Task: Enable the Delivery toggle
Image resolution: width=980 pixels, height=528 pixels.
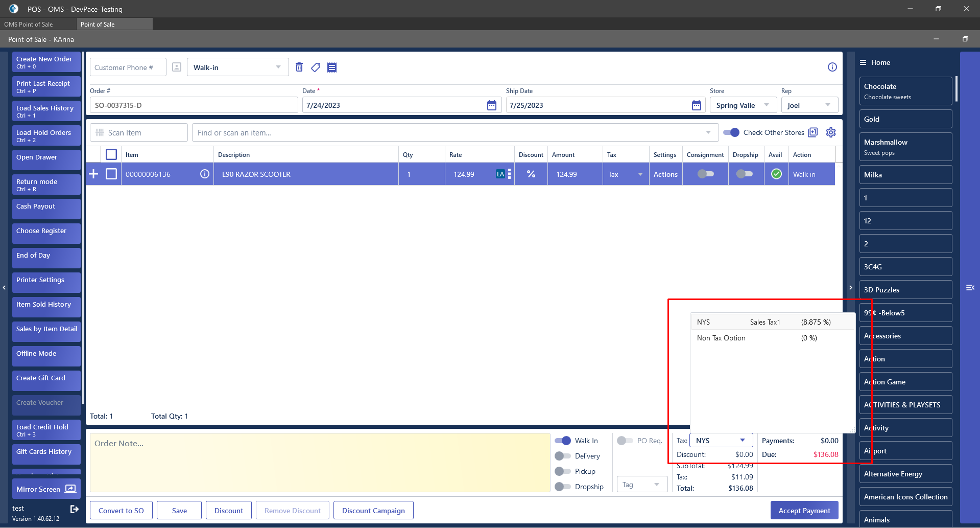Action: tap(563, 456)
